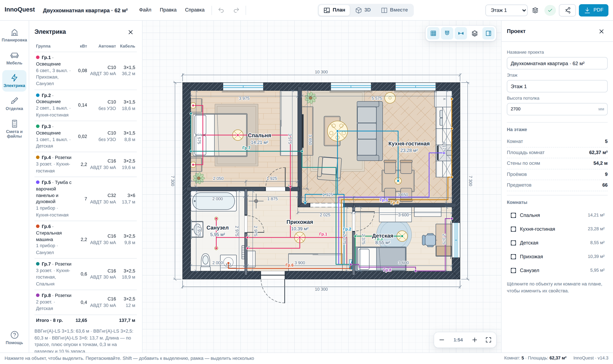Viewport: 613px width, 364px height.
Task: Switch to the 3D view tab
Action: point(363,10)
